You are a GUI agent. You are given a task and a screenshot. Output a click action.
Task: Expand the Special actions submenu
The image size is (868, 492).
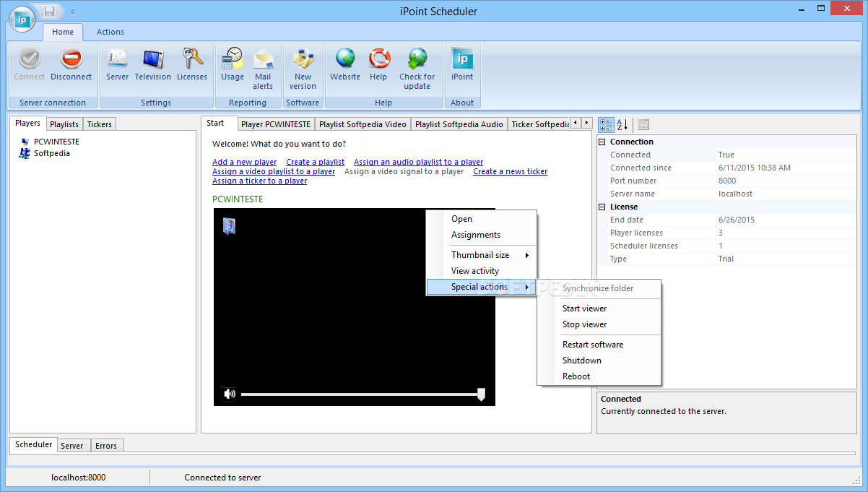point(482,287)
